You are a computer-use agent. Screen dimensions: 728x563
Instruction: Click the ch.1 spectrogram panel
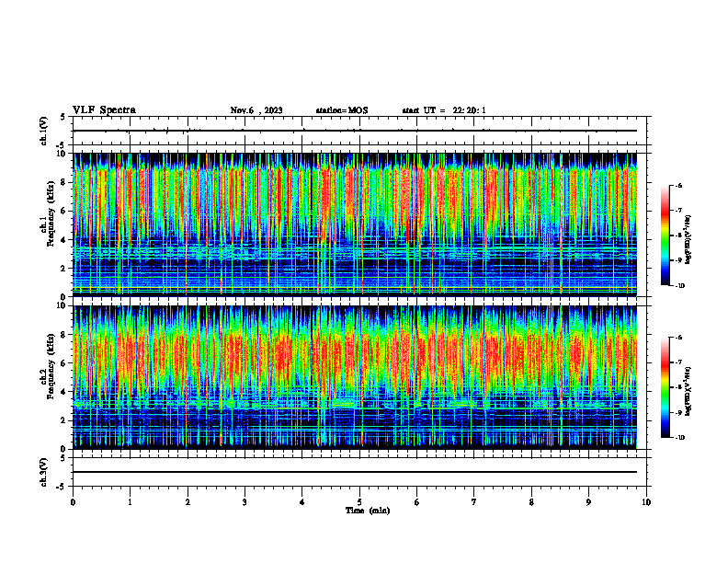click(355, 224)
